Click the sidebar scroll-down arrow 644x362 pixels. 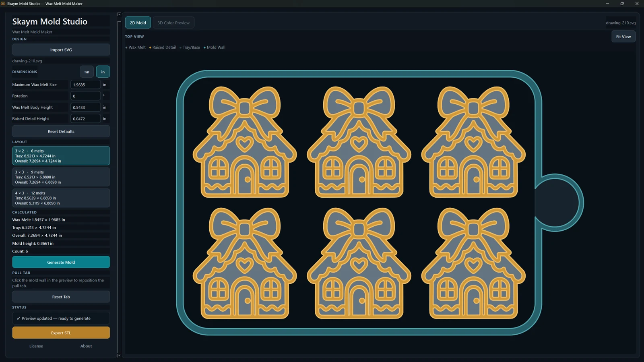coord(119,356)
